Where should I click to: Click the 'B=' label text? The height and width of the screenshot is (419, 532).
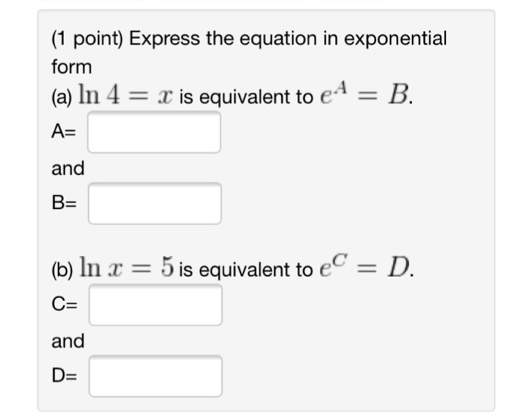[65, 204]
